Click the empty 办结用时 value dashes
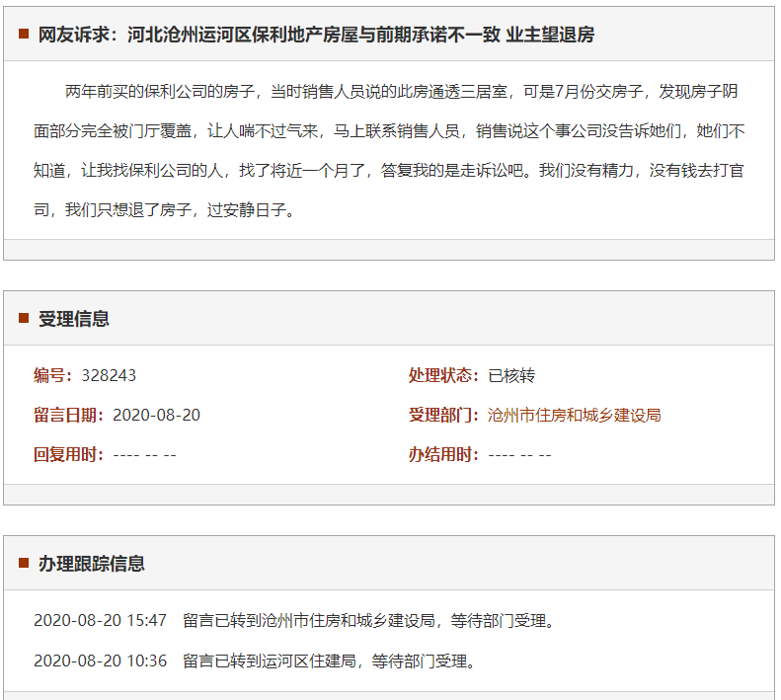This screenshot has width=781, height=700. pos(519,454)
